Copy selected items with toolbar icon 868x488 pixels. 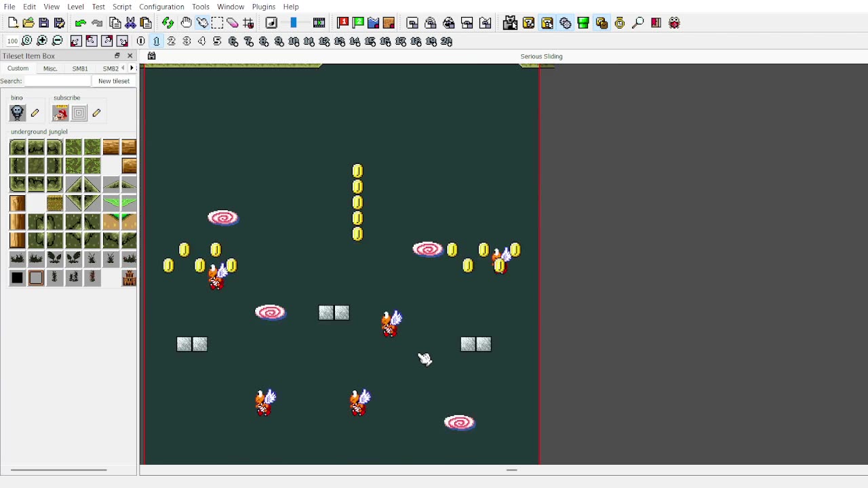pos(115,23)
